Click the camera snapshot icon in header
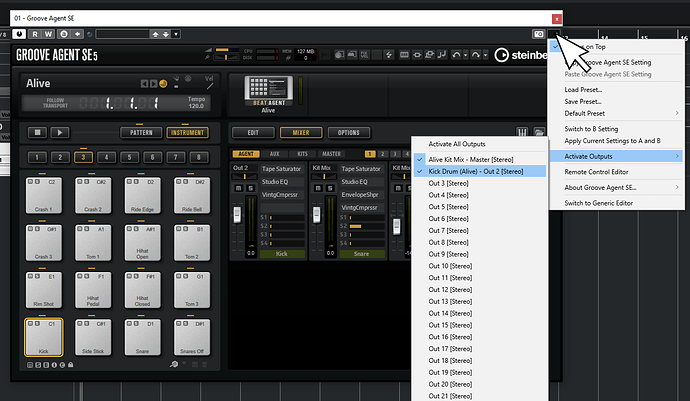Viewport: 690px width, 401px height. (x=539, y=34)
